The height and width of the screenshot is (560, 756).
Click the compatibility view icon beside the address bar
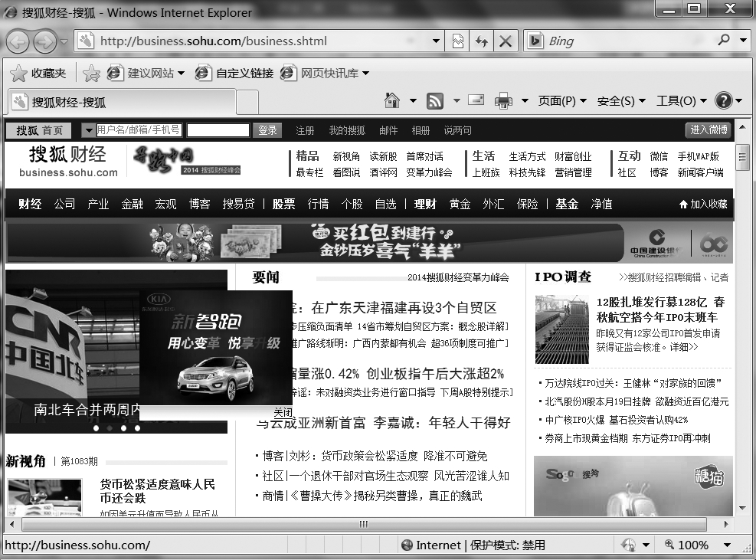(x=457, y=41)
